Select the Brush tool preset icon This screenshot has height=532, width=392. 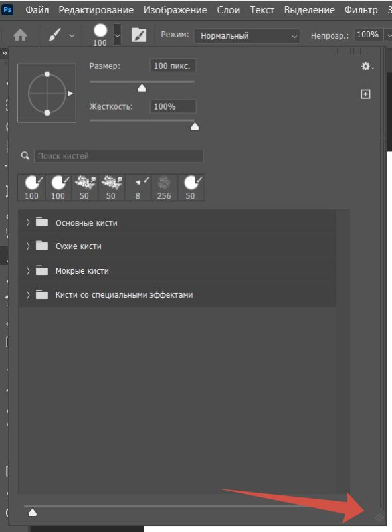click(x=54, y=35)
